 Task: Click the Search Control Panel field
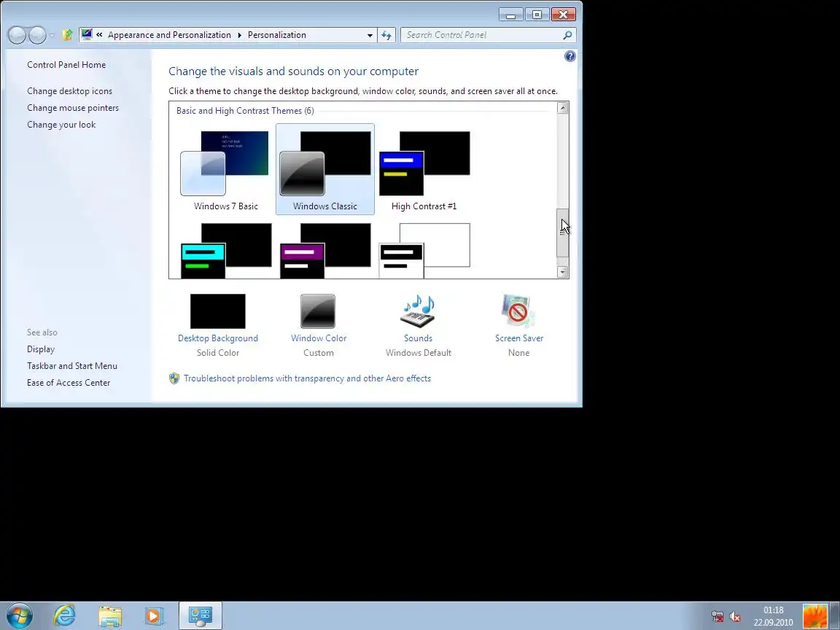click(x=488, y=35)
